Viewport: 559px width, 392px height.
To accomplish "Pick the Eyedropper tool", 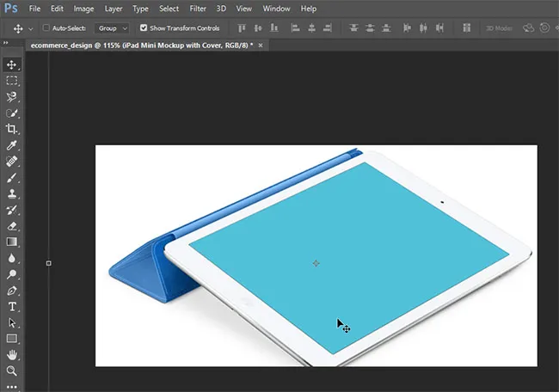I will pos(12,145).
